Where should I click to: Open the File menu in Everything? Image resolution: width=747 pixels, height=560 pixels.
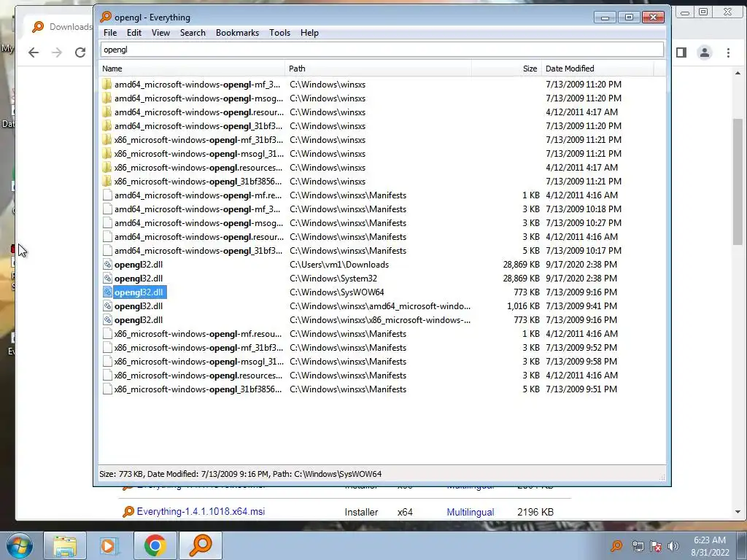110,33
